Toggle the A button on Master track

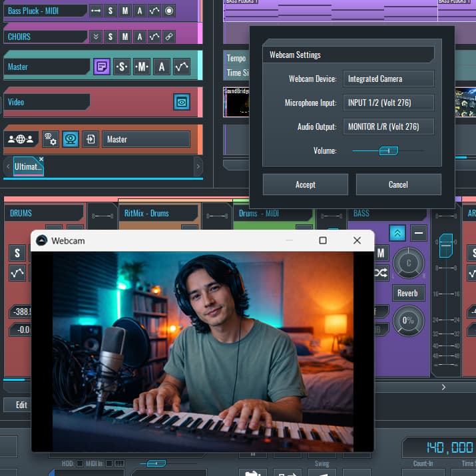pos(162,67)
